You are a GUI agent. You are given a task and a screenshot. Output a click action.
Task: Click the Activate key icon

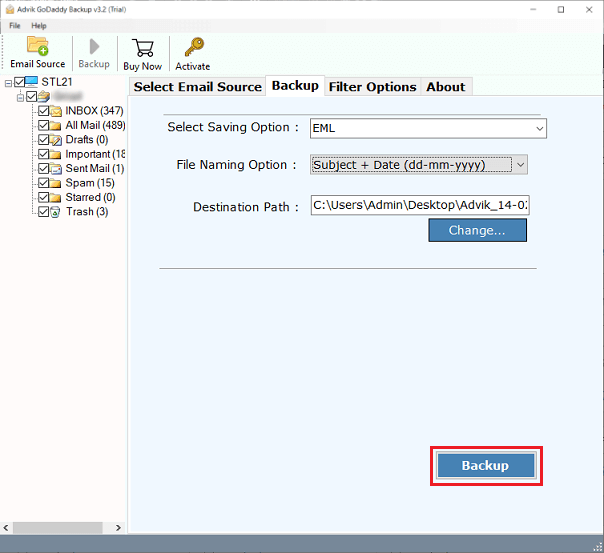194,47
